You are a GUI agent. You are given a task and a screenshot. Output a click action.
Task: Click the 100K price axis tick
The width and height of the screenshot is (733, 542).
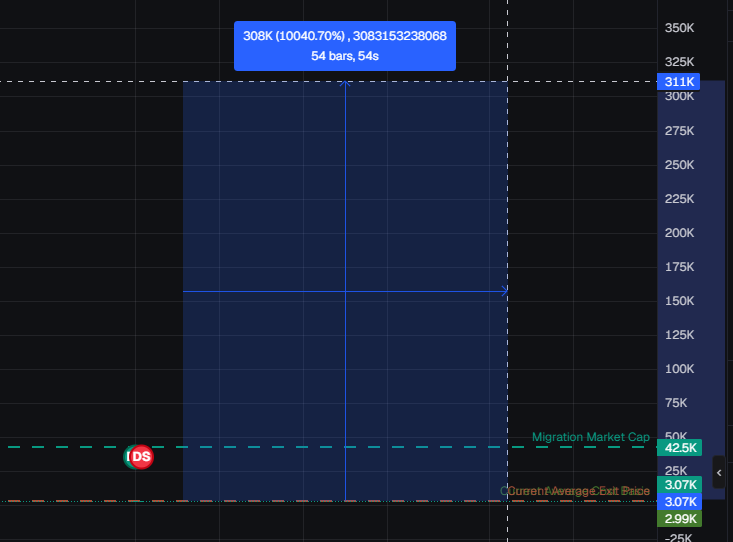coord(679,369)
